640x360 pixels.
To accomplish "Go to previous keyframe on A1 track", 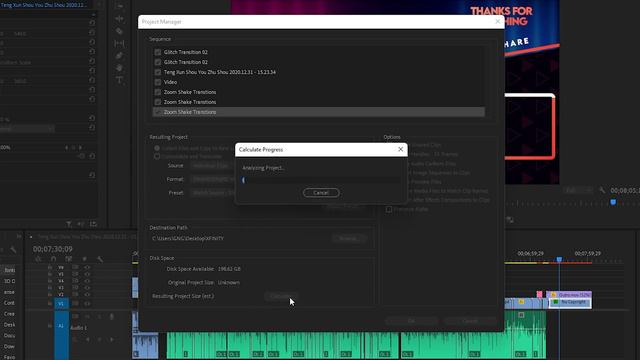I will pos(87,339).
